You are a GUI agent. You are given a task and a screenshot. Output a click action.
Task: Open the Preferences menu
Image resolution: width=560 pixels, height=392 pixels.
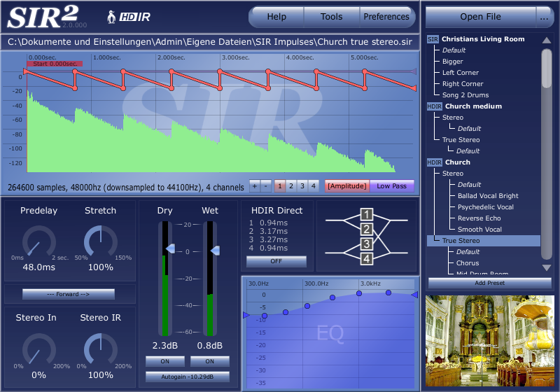[x=386, y=17]
